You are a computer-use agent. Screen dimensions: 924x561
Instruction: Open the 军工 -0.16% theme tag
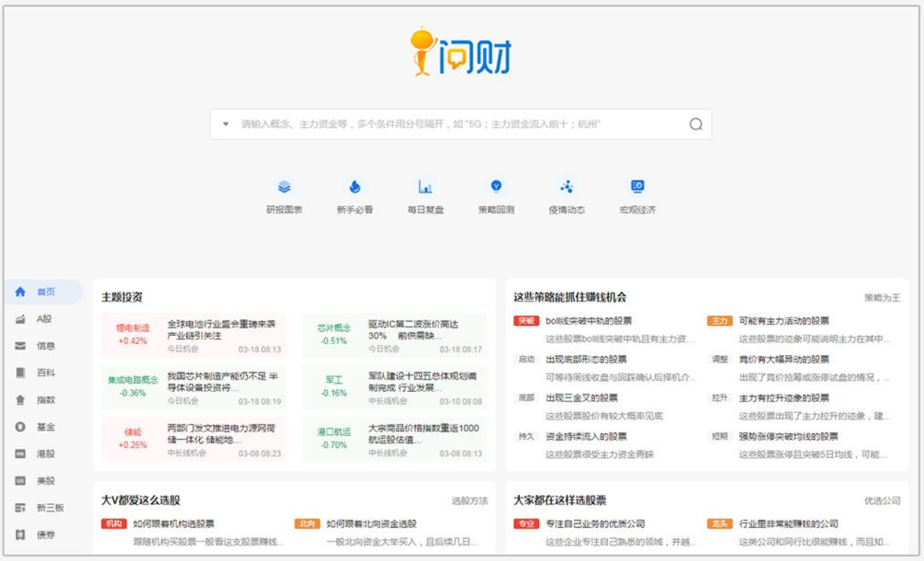[334, 387]
